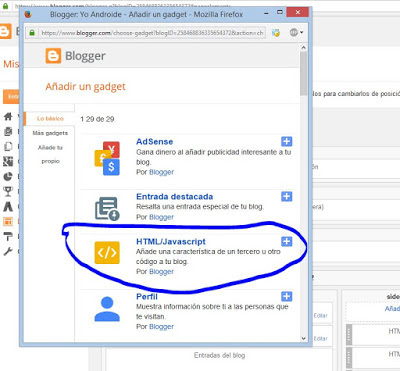Click the Blogger author link under Perfil
Screen dimensions: 400x371
pyautogui.click(x=161, y=327)
